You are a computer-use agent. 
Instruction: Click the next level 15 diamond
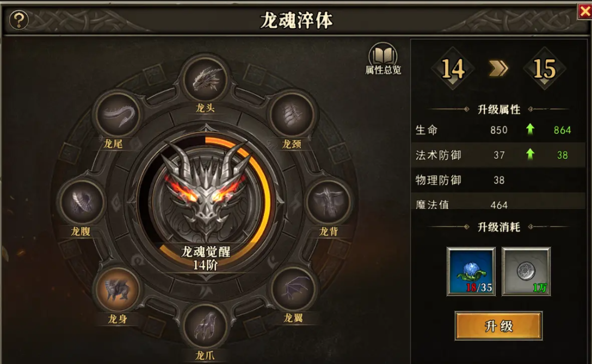(x=545, y=69)
